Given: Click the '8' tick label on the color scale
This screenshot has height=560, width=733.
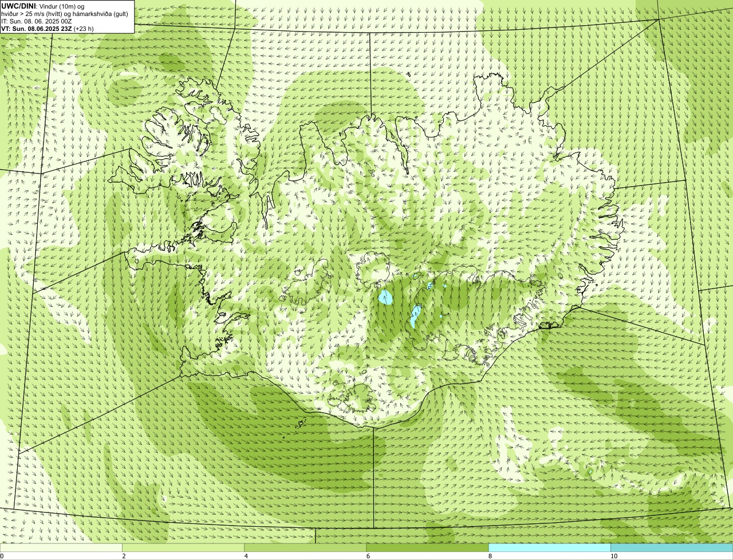Looking at the screenshot, I should [490, 556].
